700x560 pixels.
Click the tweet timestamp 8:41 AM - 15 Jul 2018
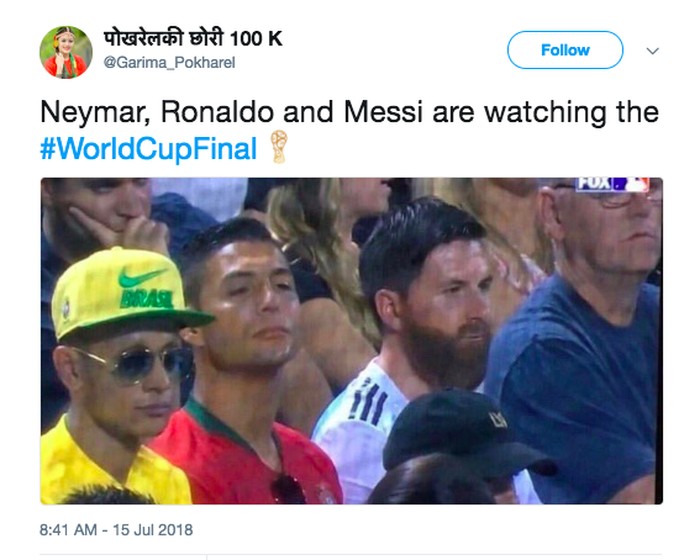tap(116, 529)
